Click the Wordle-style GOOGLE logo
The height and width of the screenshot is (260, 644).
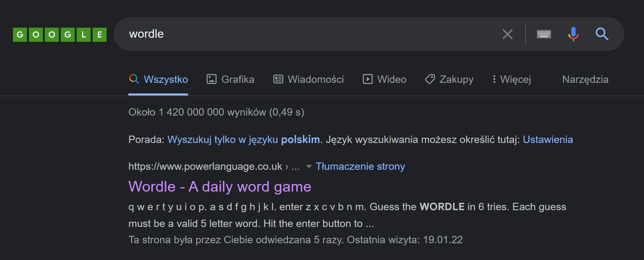coord(60,34)
